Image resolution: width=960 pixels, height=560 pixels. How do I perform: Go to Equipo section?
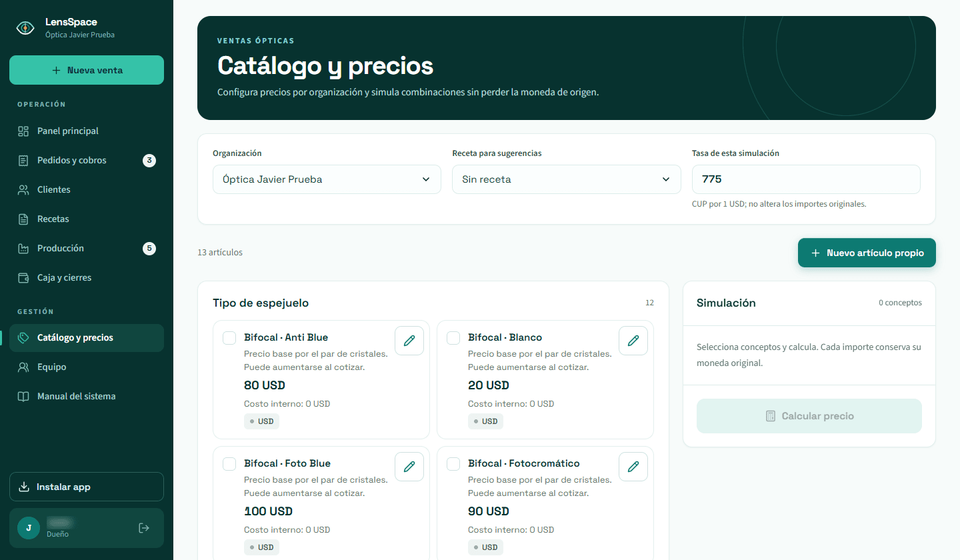coord(87,367)
